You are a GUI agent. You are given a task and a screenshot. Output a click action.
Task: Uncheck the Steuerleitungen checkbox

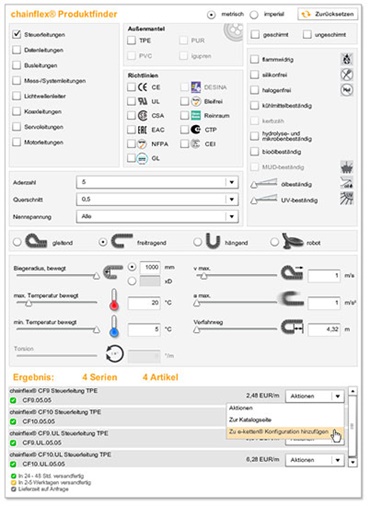pyautogui.click(x=16, y=34)
